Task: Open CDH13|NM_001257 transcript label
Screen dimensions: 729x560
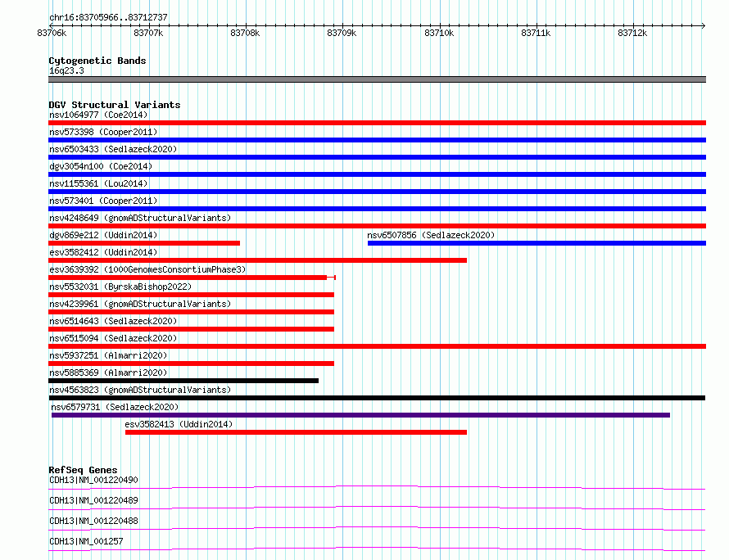Action: point(86,541)
